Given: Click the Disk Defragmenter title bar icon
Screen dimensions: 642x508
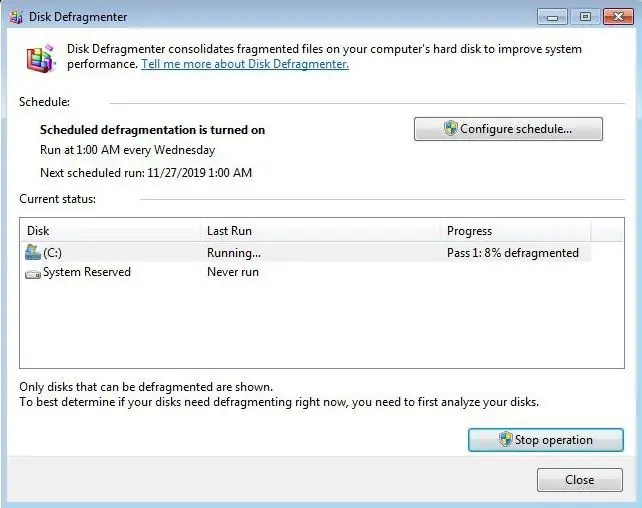Looking at the screenshot, I should [16, 17].
